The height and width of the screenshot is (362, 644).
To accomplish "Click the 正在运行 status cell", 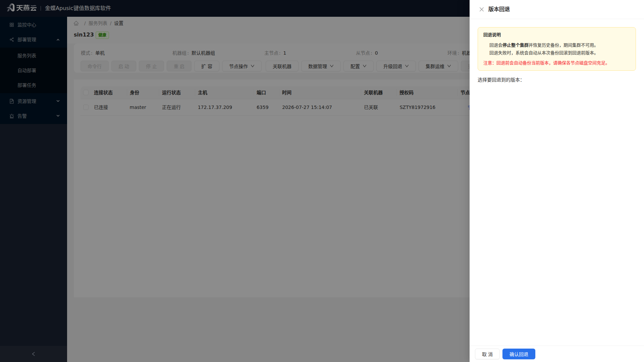I will click(171, 107).
